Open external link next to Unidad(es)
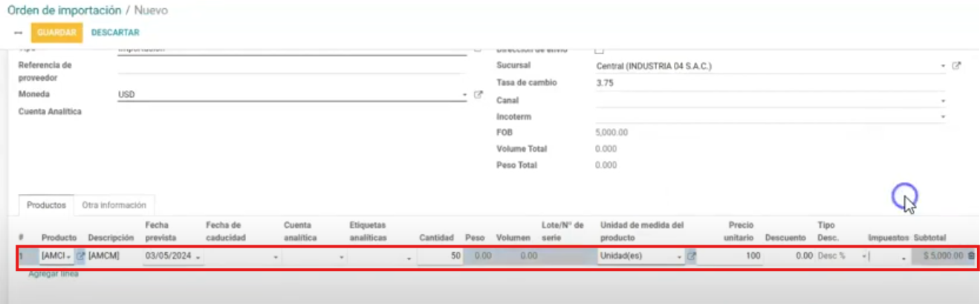 (x=690, y=256)
